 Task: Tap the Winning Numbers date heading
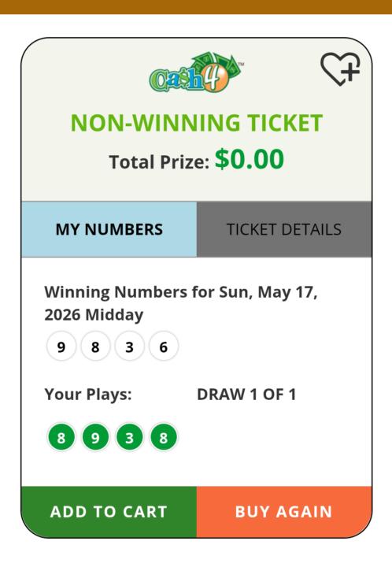180,303
